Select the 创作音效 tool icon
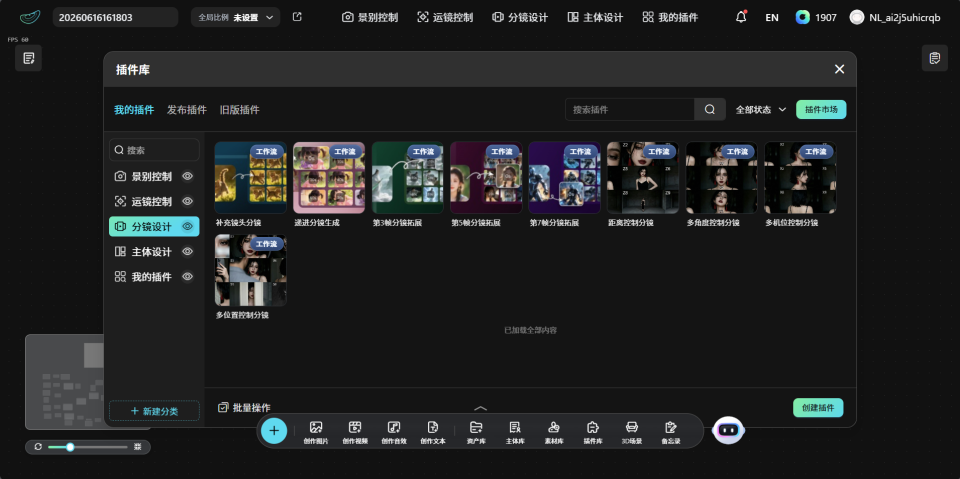The width and height of the screenshot is (960, 479). point(394,428)
